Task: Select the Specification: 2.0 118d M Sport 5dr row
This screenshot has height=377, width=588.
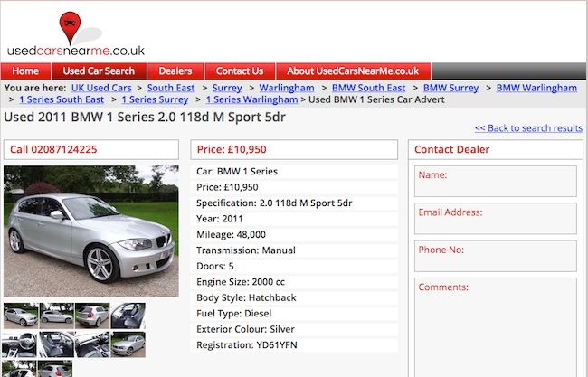Action: tap(294, 203)
